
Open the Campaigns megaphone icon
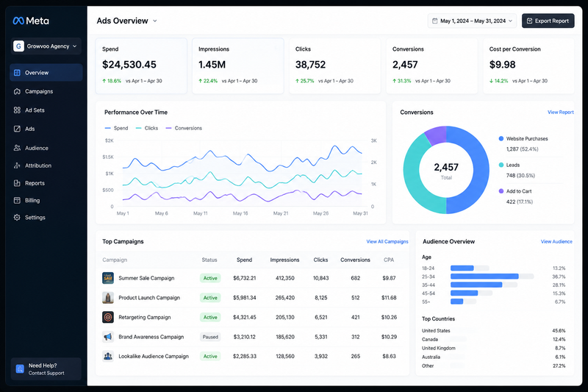click(x=17, y=91)
